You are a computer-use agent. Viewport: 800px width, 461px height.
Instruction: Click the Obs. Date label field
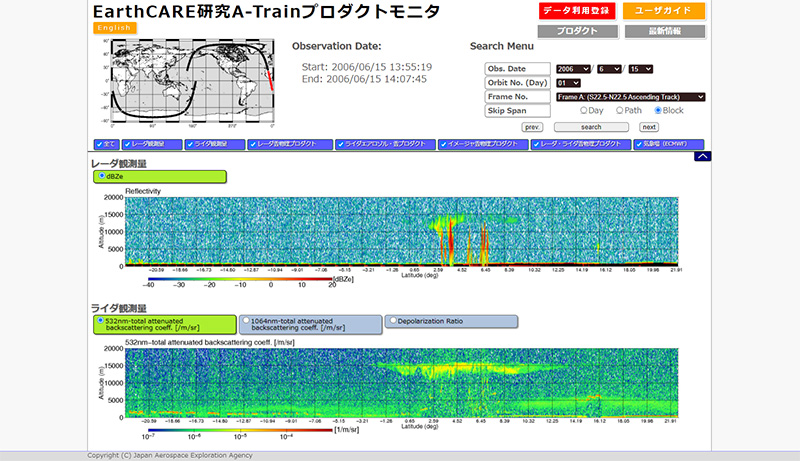[x=517, y=69]
